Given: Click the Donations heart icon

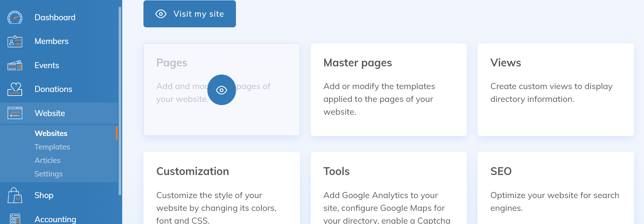Looking at the screenshot, I should (15, 89).
